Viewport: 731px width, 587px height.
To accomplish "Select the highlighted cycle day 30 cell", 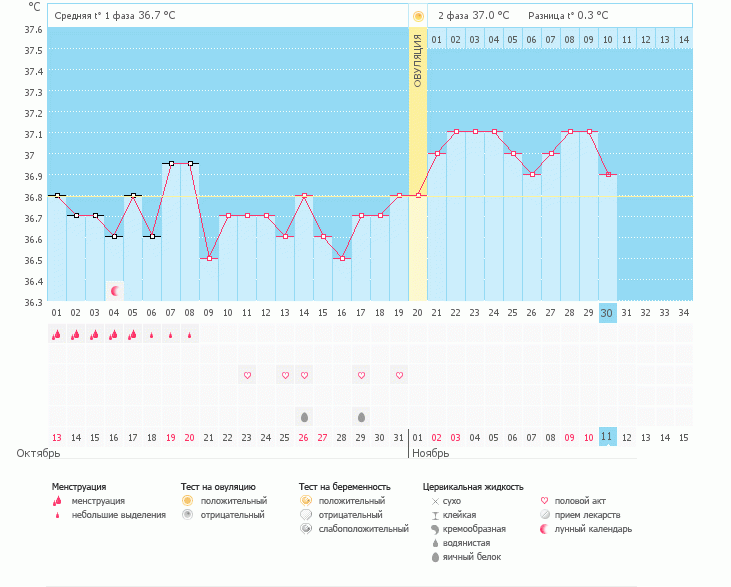I will tap(607, 312).
